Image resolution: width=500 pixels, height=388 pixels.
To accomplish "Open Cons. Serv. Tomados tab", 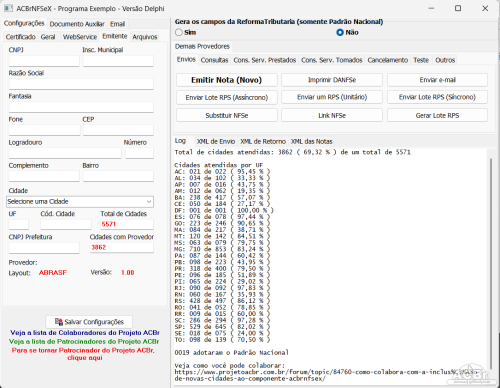I will pos(332,60).
